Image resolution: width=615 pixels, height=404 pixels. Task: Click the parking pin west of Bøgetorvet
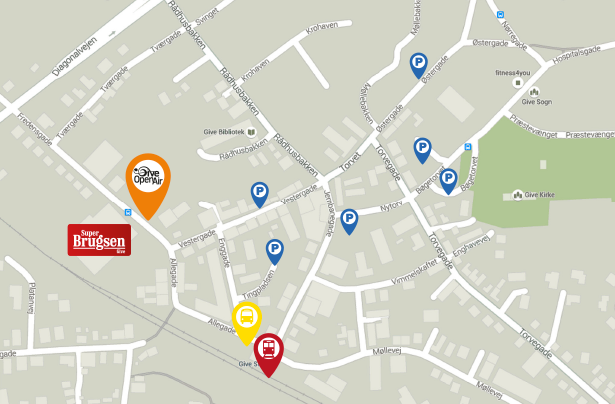click(422, 150)
